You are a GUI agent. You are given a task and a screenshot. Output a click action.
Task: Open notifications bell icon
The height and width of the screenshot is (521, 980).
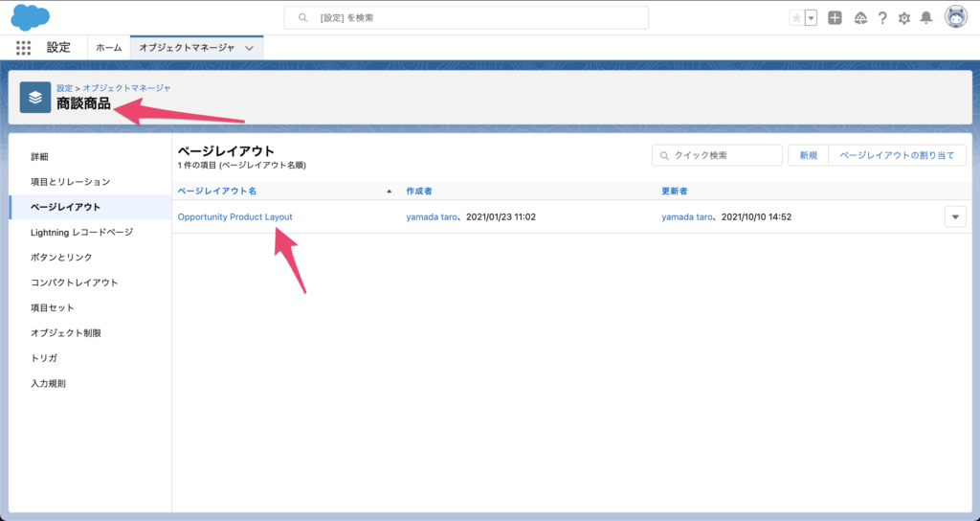point(926,18)
